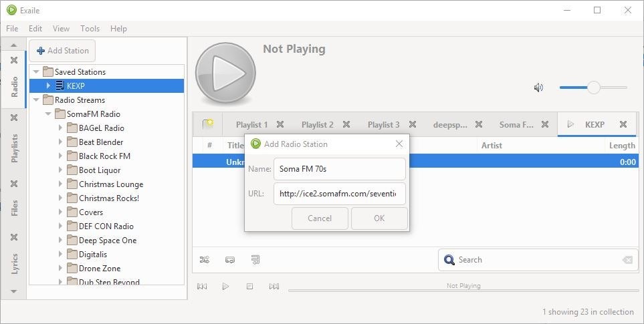Image resolution: width=644 pixels, height=324 pixels.
Task: Click the station URL input field
Action: tap(339, 194)
